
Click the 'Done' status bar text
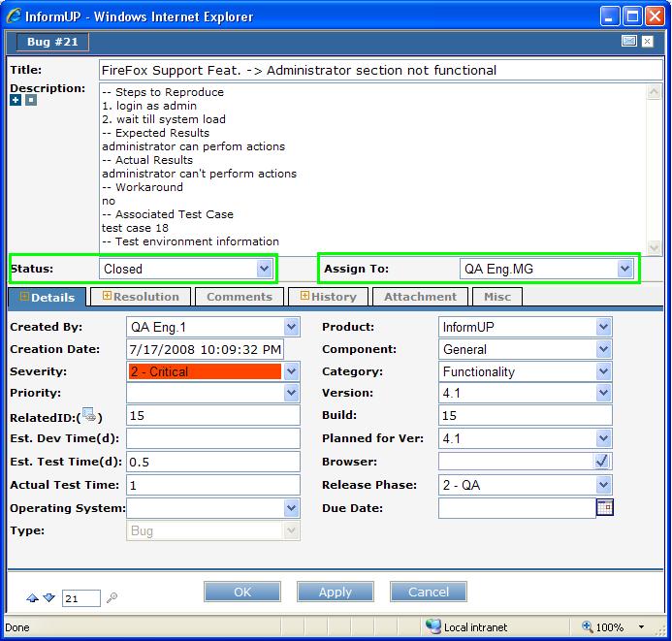point(17,627)
